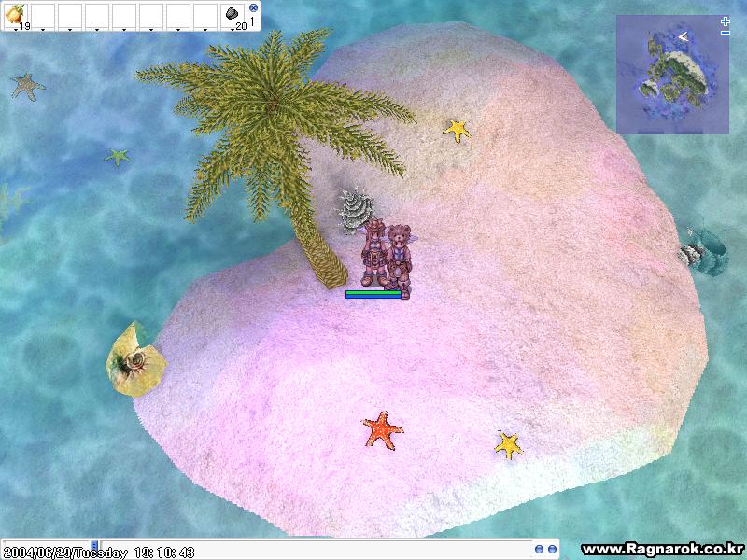Click the island minimap thumbnail
The image size is (747, 560).
tap(670, 73)
